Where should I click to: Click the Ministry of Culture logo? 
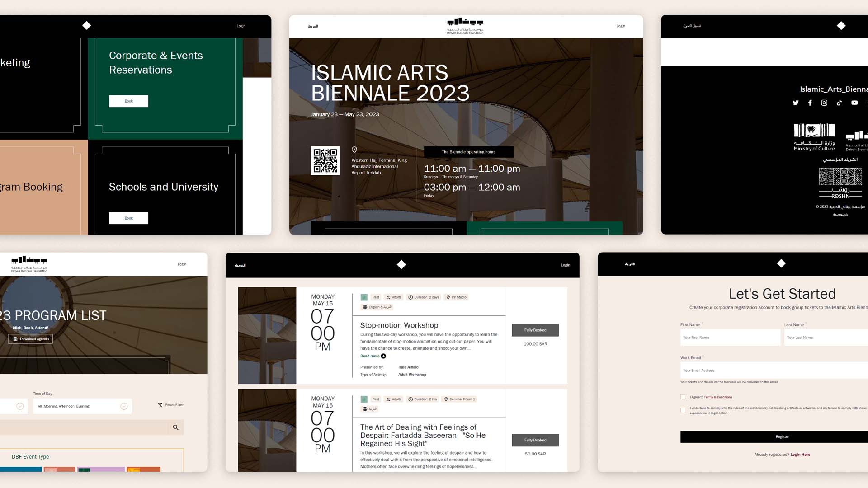click(814, 137)
